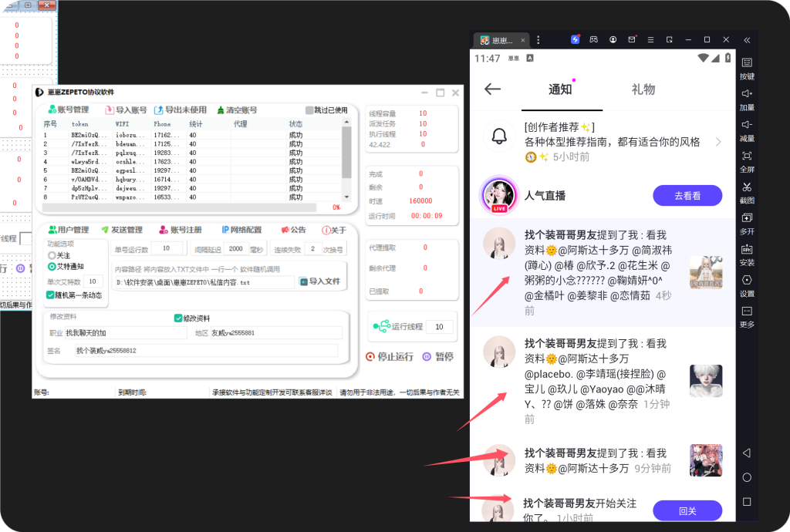This screenshot has height=532, width=790.
Task: Click the 截图 screenshot scissors icon
Action: 746,187
